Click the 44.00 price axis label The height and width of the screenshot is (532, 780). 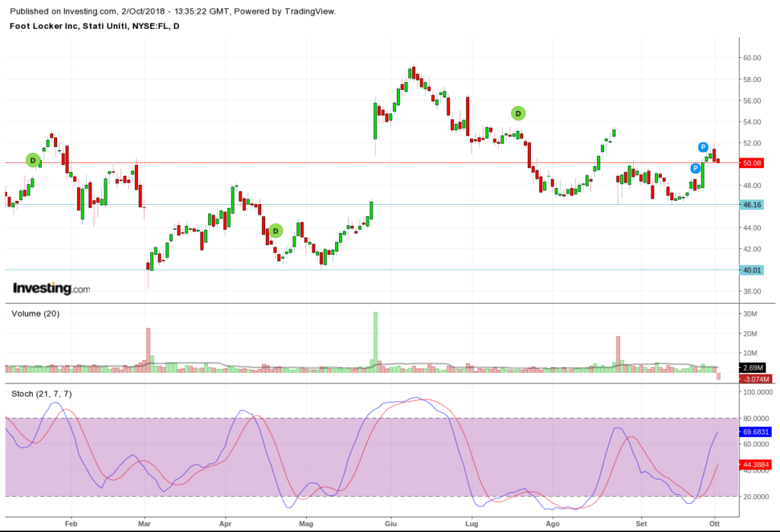(752, 228)
